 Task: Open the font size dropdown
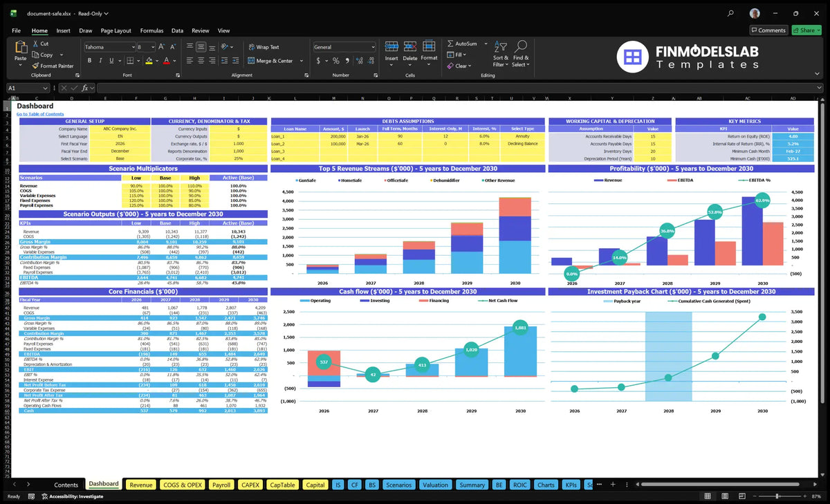coord(152,47)
